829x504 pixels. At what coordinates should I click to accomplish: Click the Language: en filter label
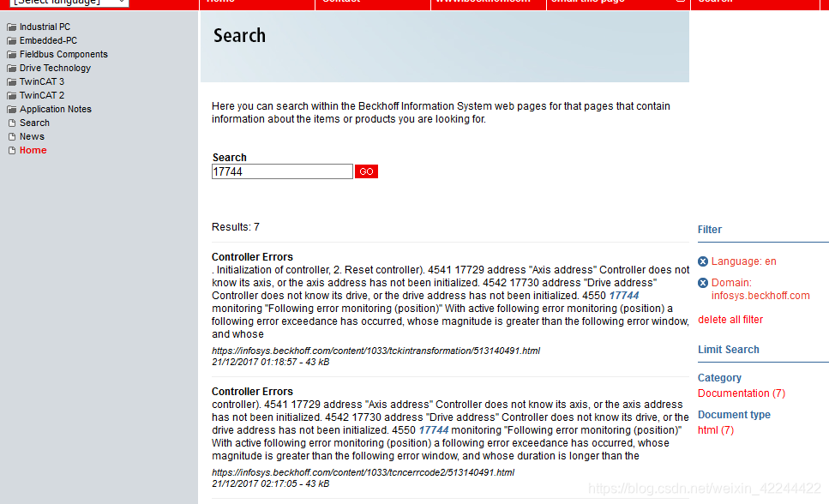point(743,261)
